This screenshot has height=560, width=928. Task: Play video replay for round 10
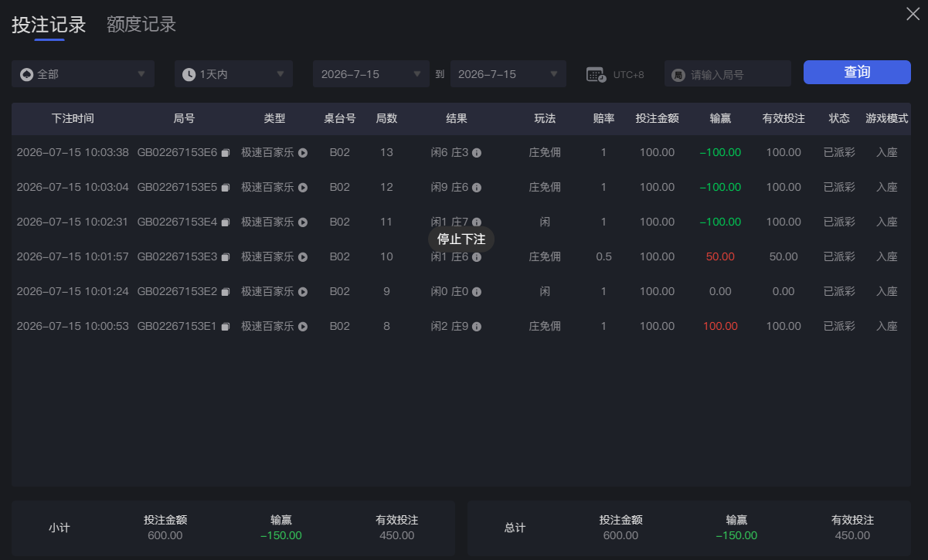coord(303,257)
